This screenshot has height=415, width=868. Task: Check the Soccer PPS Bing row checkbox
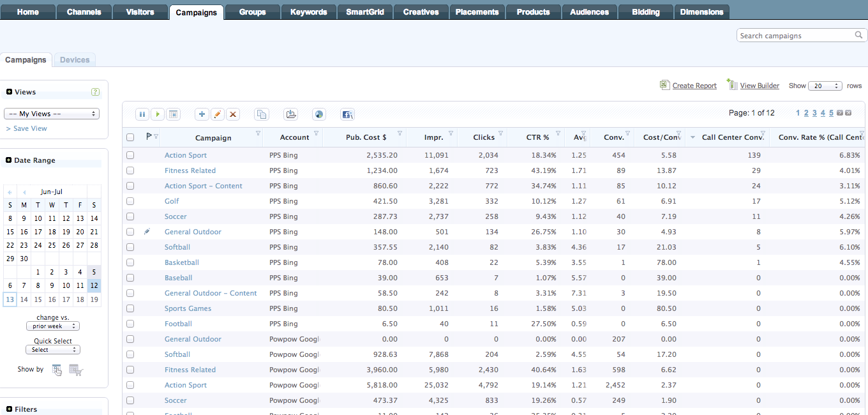coord(130,216)
